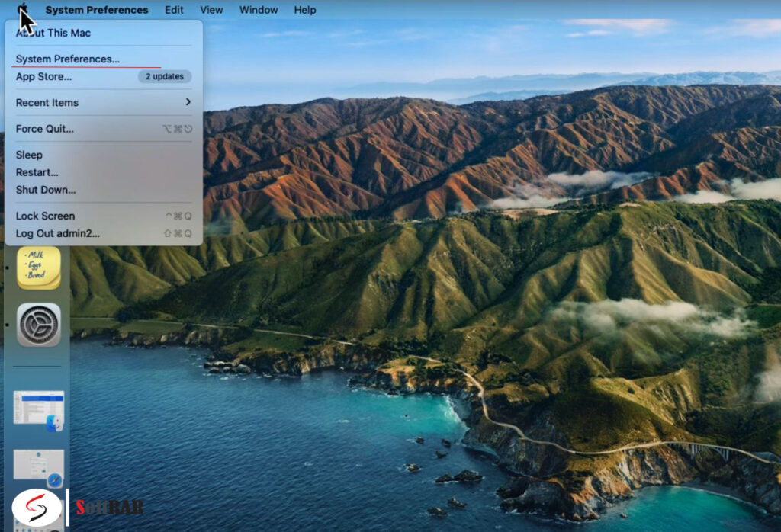Select Sleep from the menu
The width and height of the screenshot is (781, 532).
tap(103, 155)
